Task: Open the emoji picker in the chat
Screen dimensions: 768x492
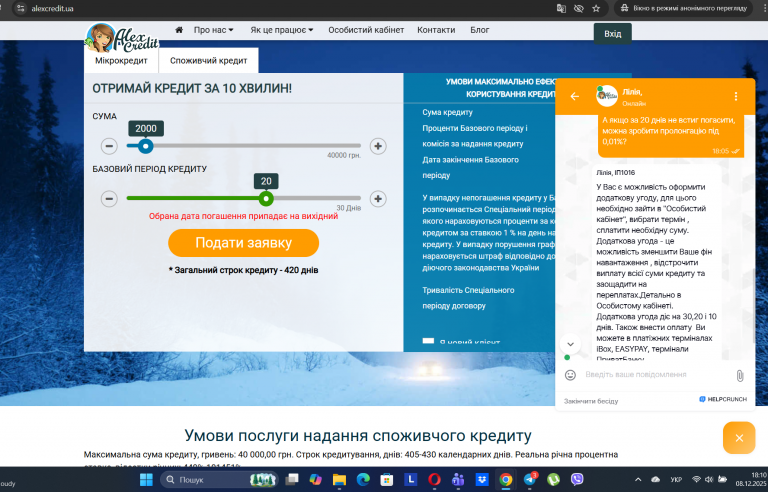Action: coord(570,375)
